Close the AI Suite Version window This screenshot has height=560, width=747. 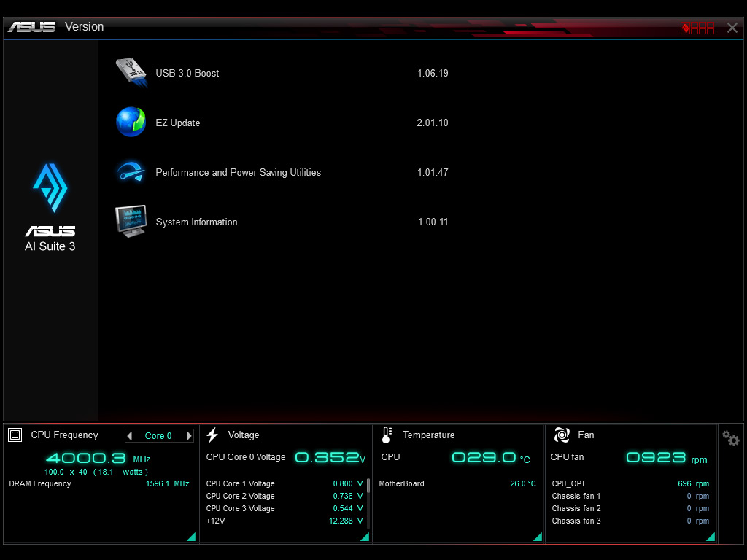point(732,28)
